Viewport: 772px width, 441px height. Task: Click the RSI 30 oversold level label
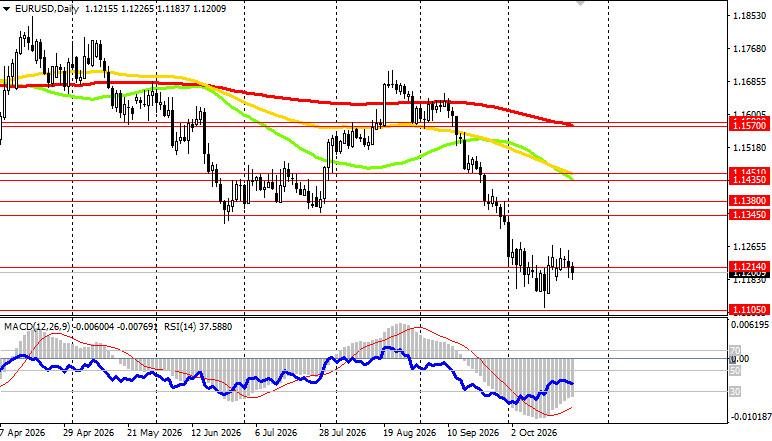(735, 392)
